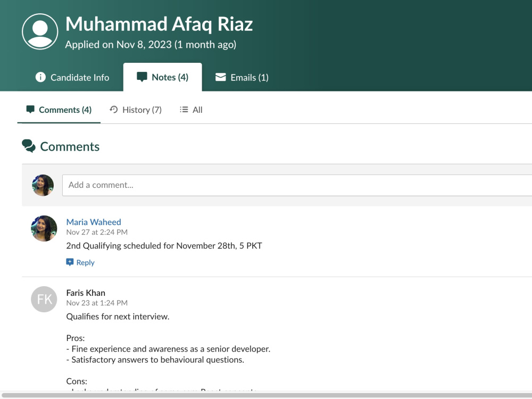Click the 'Fine experience and awareness' pros line
Viewport: 532px width, 399px height.
click(168, 349)
